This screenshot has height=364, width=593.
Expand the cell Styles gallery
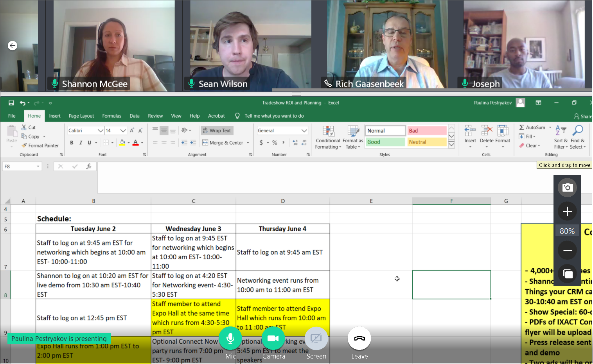(451, 145)
